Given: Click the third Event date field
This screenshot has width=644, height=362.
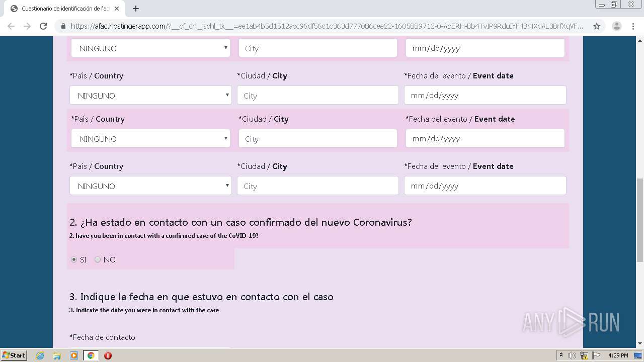Looking at the screenshot, I should click(x=485, y=138).
